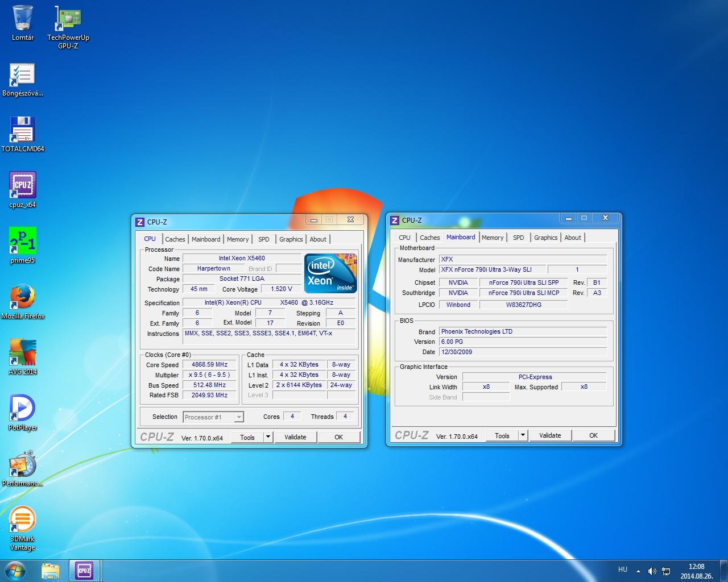
Task: Click the Rated FSB value 2049.93 MHz
Action: point(210,396)
